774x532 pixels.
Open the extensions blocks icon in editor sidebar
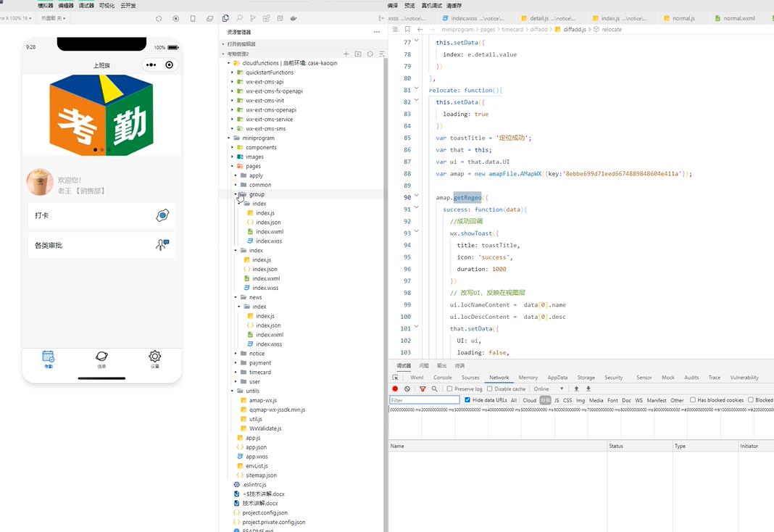coord(266,18)
